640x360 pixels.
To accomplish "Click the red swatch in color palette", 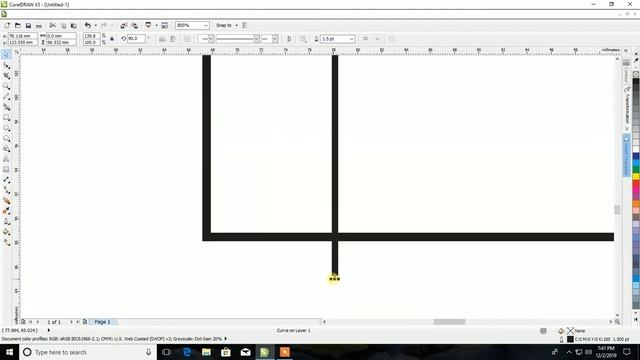I will pos(636,184).
